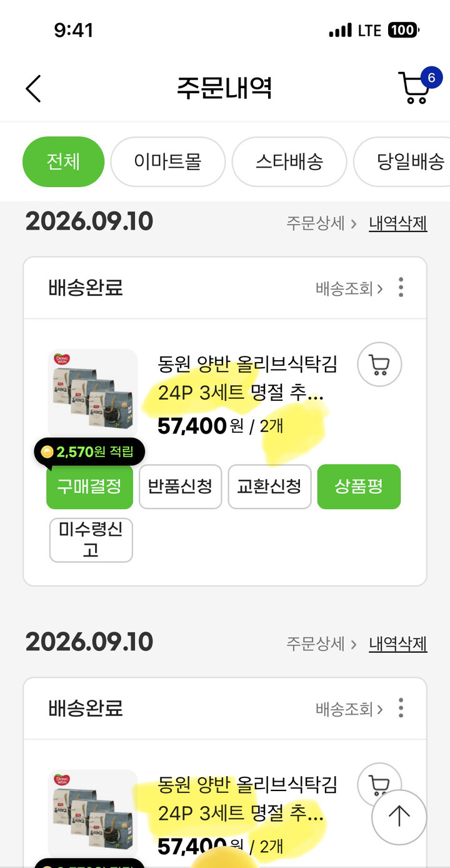Screen dimensions: 450x868
Task: Open the first product's thumbnail image
Action: coord(92,394)
